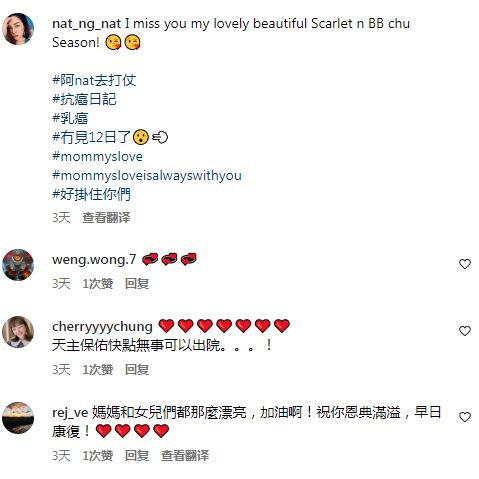Reply to cherryyychung's comment via 回复
Screen dimensions: 479x479
(137, 370)
